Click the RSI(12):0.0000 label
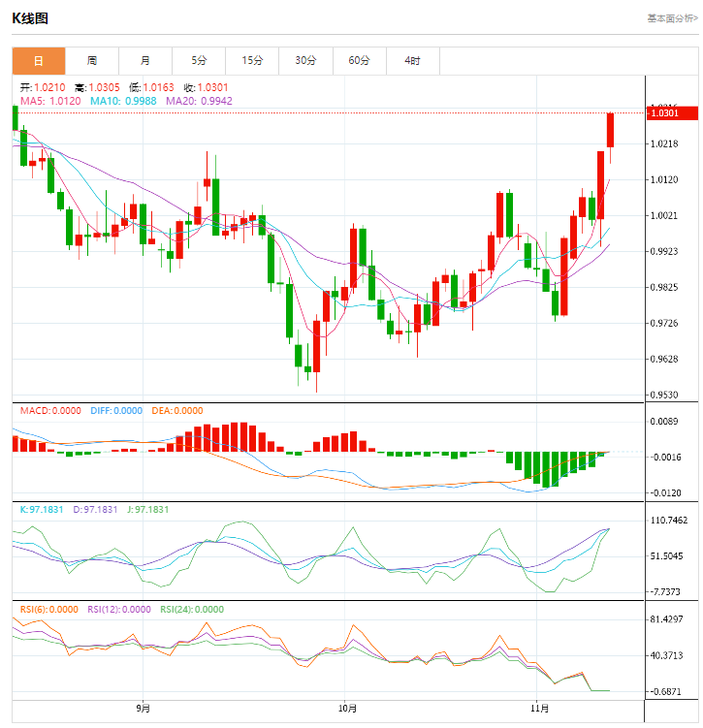The image size is (703, 728). pos(119,609)
